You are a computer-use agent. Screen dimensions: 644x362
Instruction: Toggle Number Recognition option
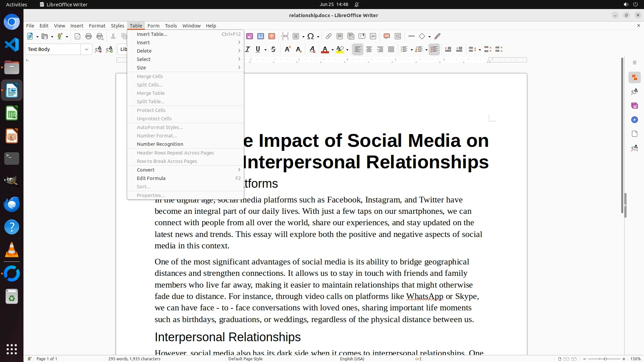[x=160, y=144]
